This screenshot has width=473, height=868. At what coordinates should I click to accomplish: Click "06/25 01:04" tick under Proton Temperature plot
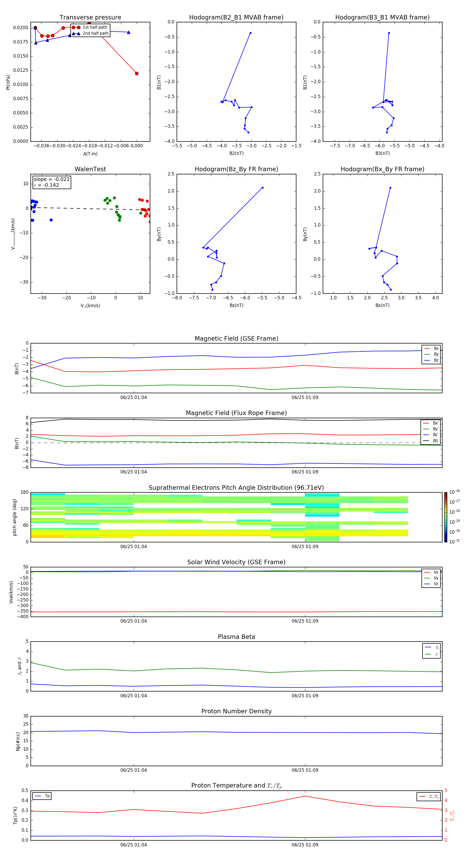pyautogui.click(x=134, y=845)
